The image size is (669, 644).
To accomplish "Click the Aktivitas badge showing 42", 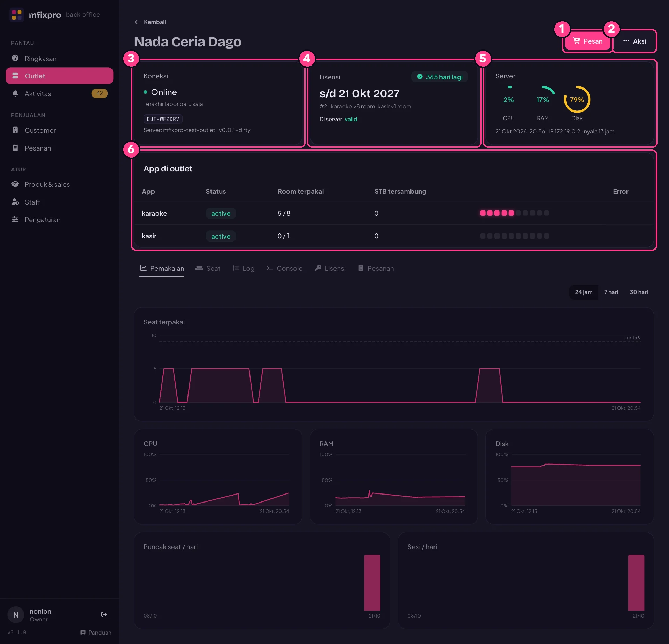I will click(100, 93).
